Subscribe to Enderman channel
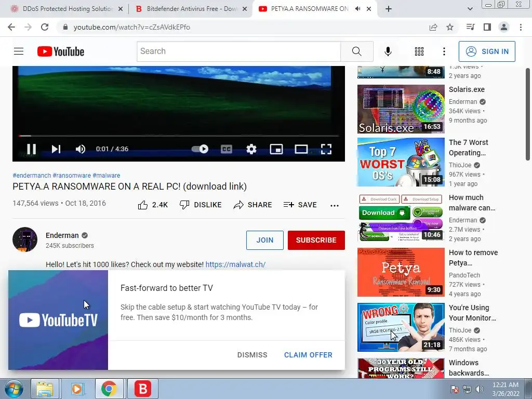The image size is (532, 399). point(316,240)
